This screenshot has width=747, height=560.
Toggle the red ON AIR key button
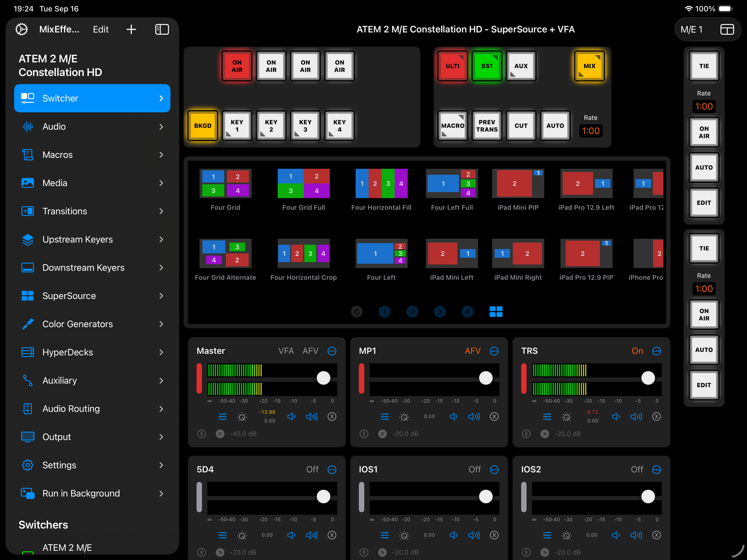point(237,66)
